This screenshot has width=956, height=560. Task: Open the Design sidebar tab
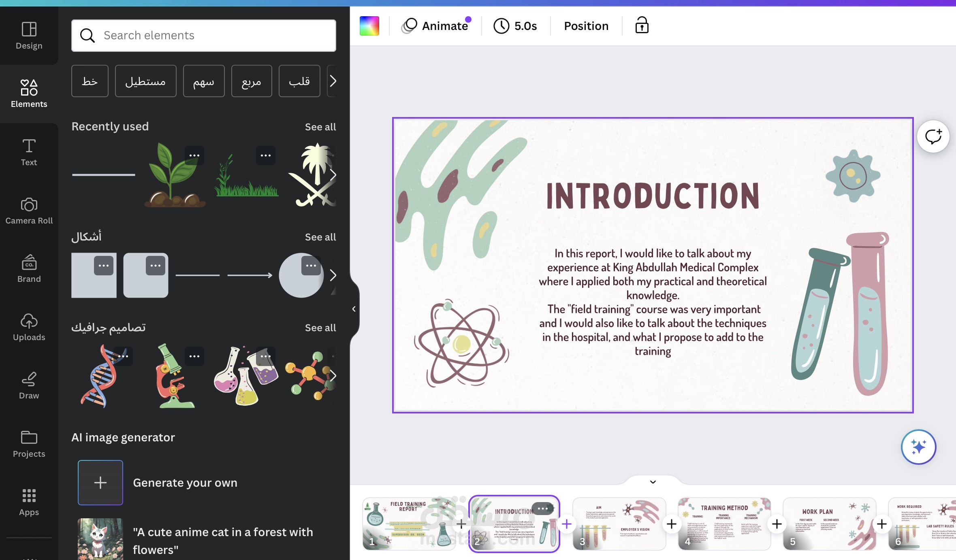[29, 36]
